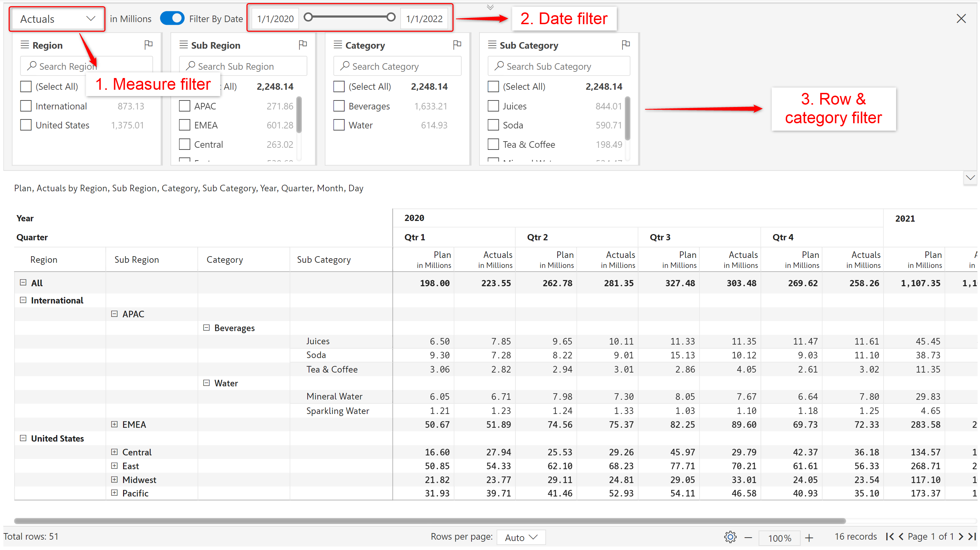Click the flag icon on Region panel
Image resolution: width=980 pixels, height=550 pixels.
coord(148,45)
